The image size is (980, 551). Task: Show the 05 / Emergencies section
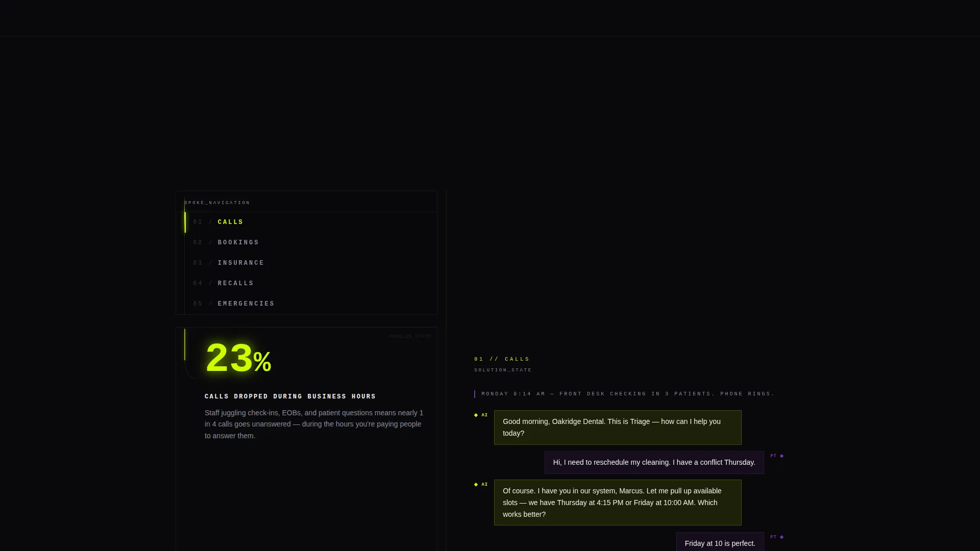point(311,304)
